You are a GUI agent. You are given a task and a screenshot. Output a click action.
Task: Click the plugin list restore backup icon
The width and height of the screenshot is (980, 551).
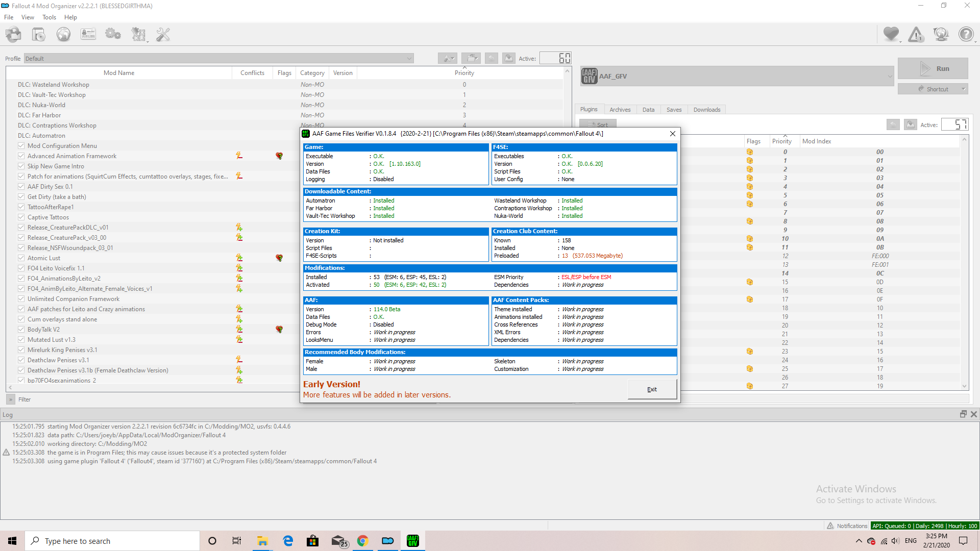[893, 124]
